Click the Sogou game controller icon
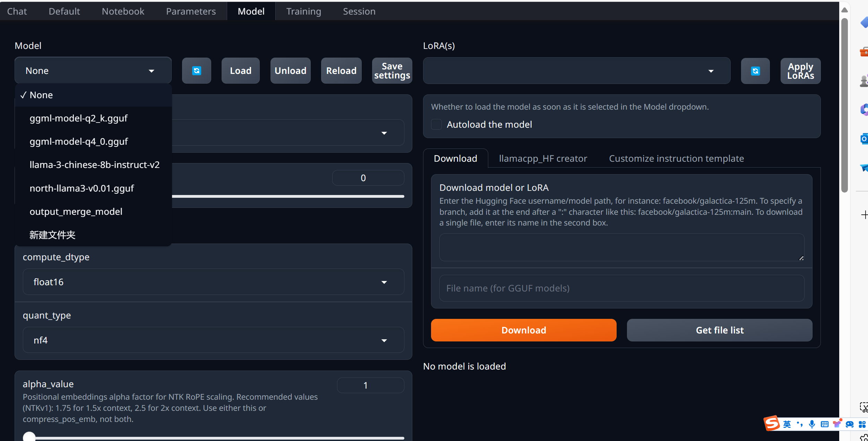Screen dimensions: 868x441 coord(849,424)
